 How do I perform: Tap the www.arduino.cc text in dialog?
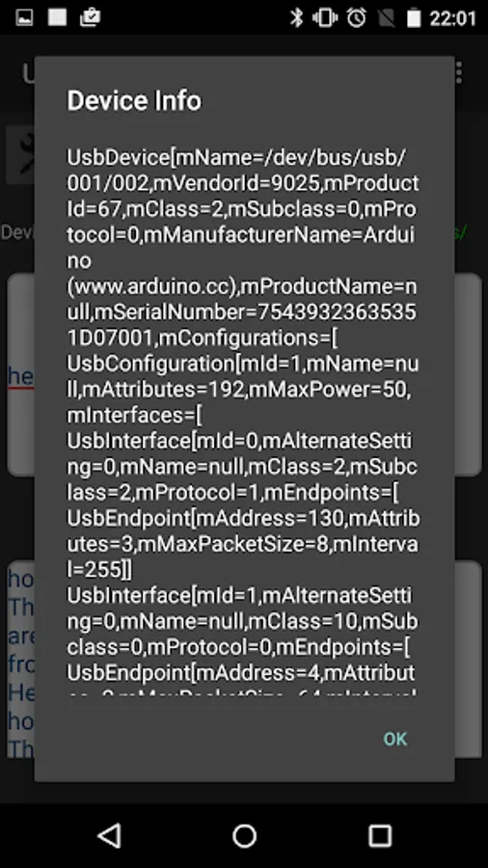(153, 286)
